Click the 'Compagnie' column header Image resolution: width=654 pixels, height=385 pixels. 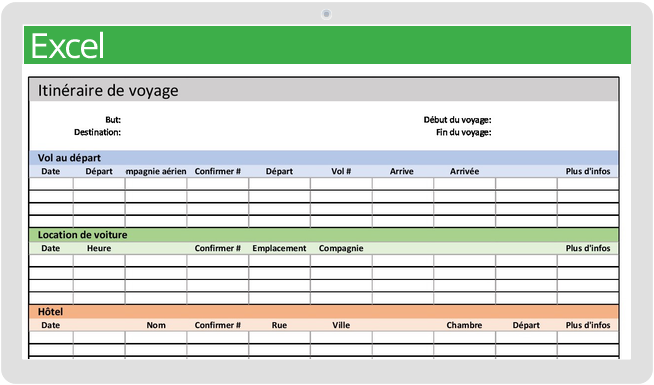(x=341, y=248)
